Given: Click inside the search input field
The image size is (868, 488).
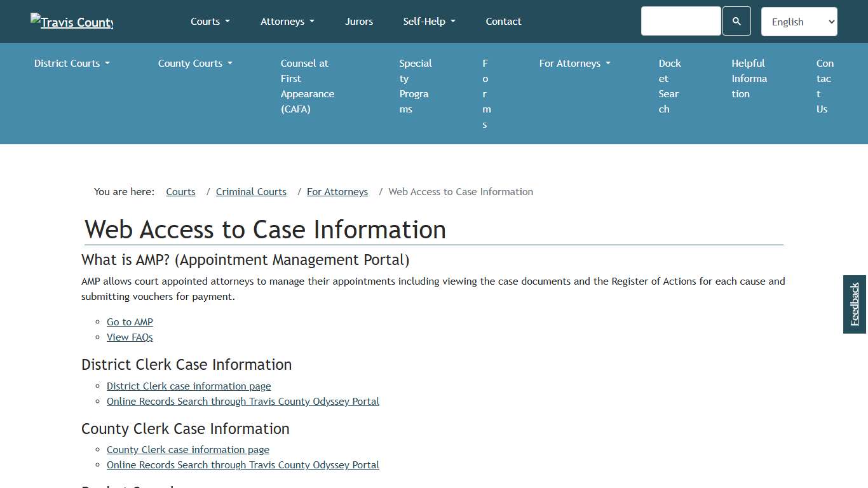Looking at the screenshot, I should tap(681, 21).
